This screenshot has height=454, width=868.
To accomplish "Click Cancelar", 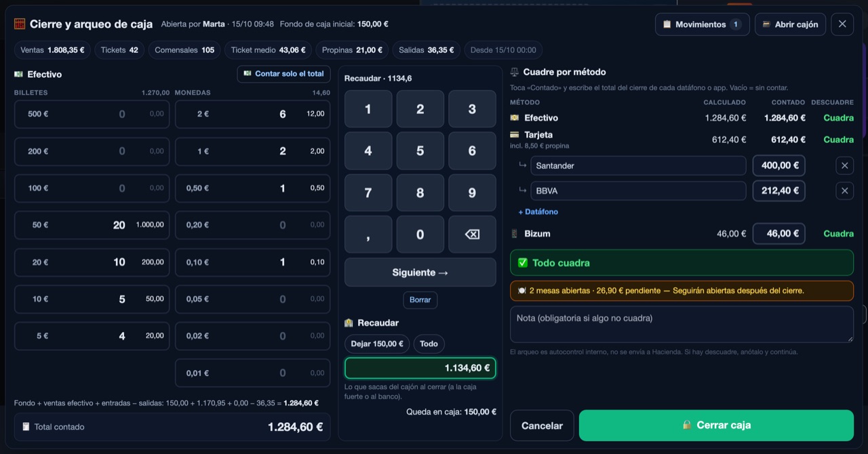I will pos(542,426).
